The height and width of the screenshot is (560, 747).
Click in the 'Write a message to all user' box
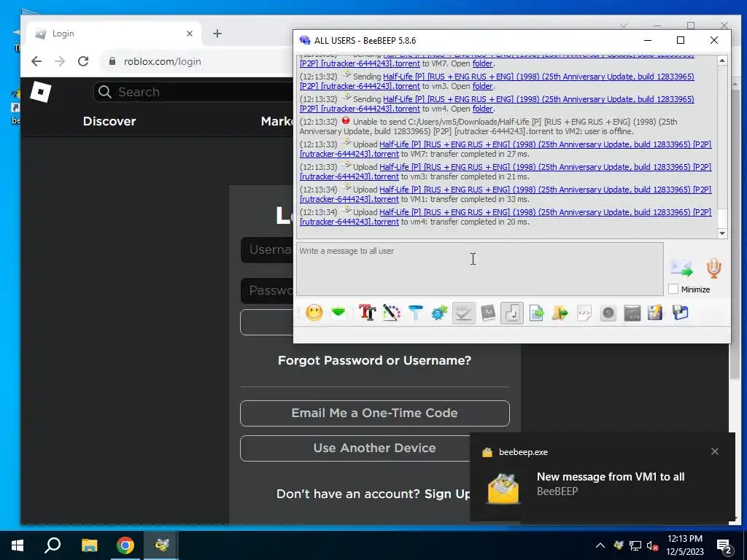[480, 269]
